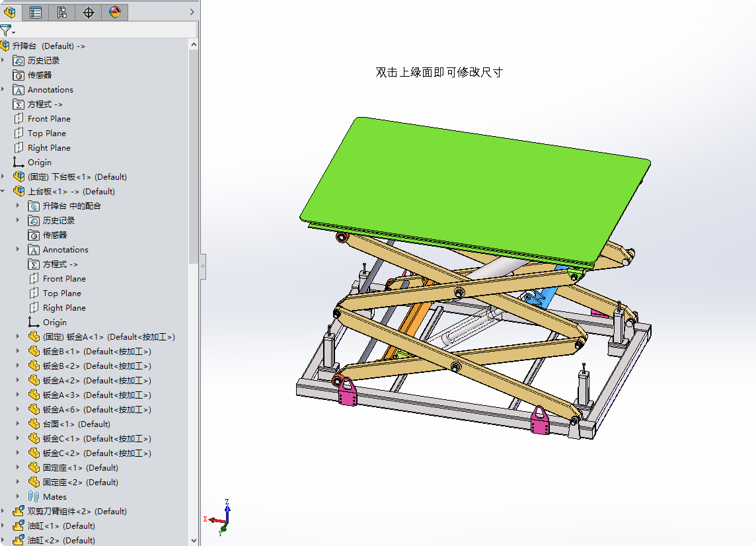This screenshot has height=546, width=756.
Task: Click the 升降台 中的配合 mates folder icon
Action: coord(34,206)
